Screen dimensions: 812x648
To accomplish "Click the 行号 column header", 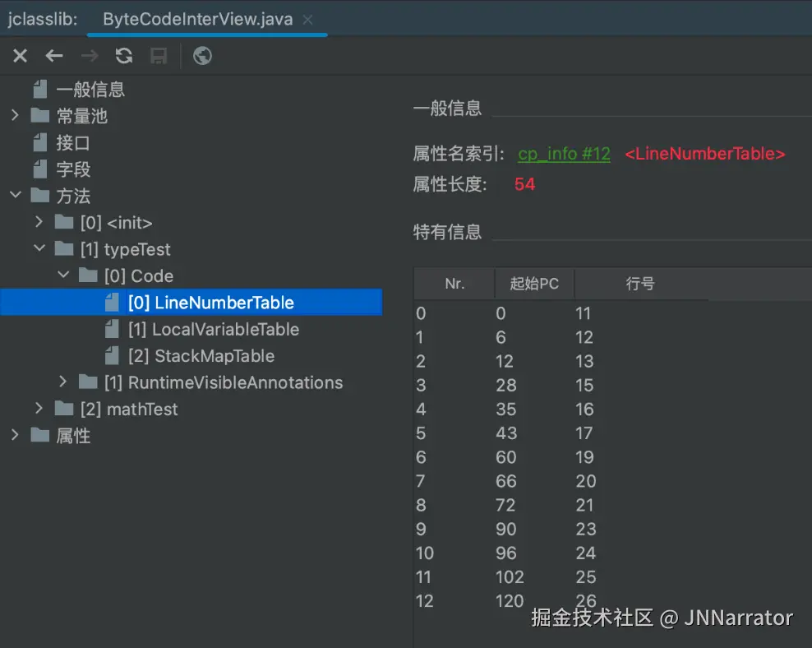I will pyautogui.click(x=640, y=284).
